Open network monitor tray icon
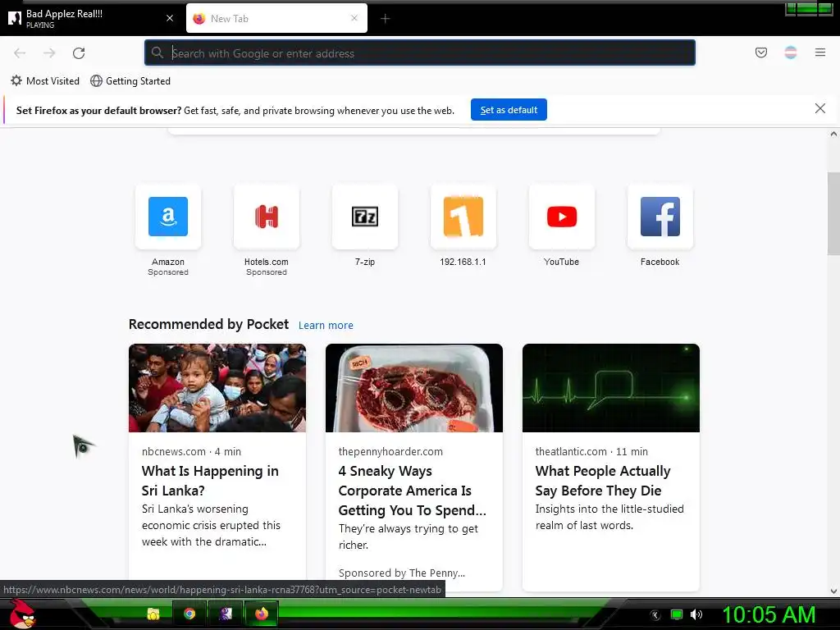Viewport: 840px width, 630px height. (677, 614)
